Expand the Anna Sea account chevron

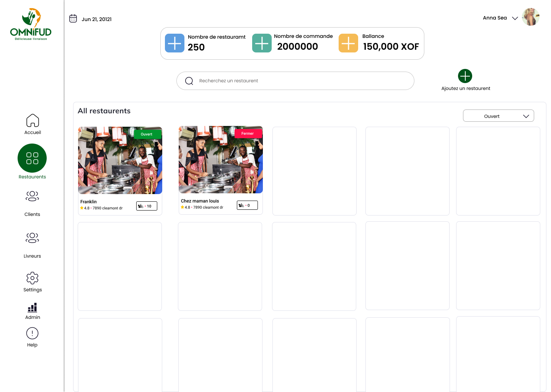coord(515,18)
